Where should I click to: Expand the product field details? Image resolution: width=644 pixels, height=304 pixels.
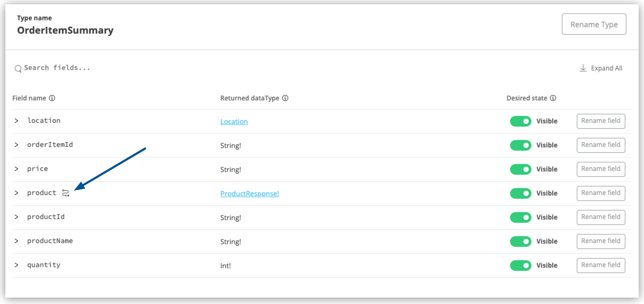coord(17,193)
